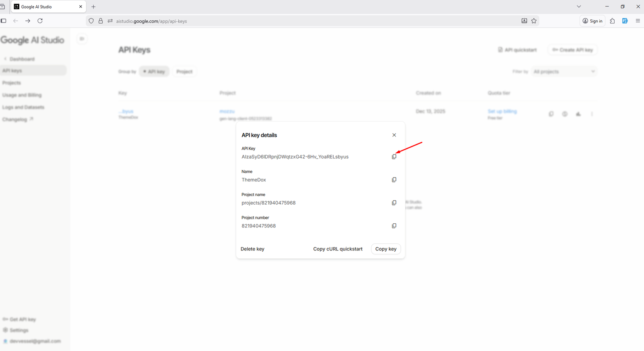Open API quickstart link

pyautogui.click(x=517, y=50)
